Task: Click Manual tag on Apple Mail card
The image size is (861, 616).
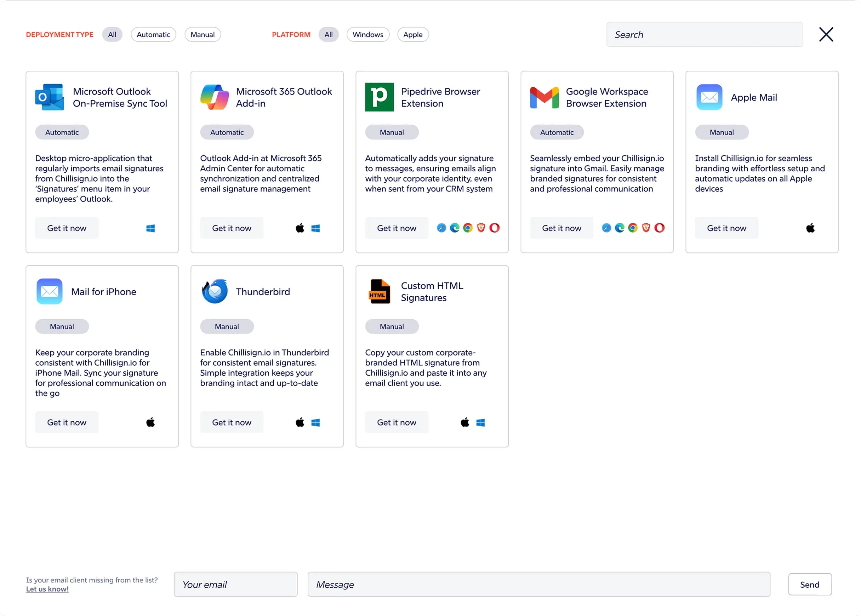Action: coord(722,132)
